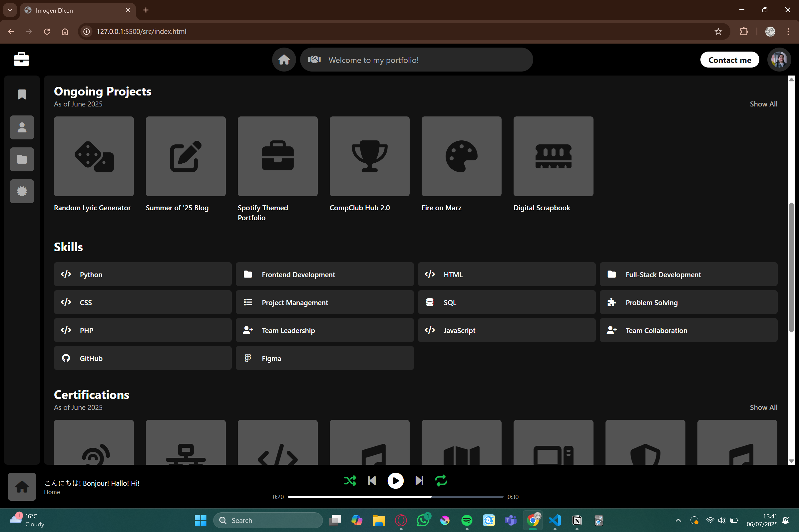Toggle repeat in the player controls

[441, 481]
